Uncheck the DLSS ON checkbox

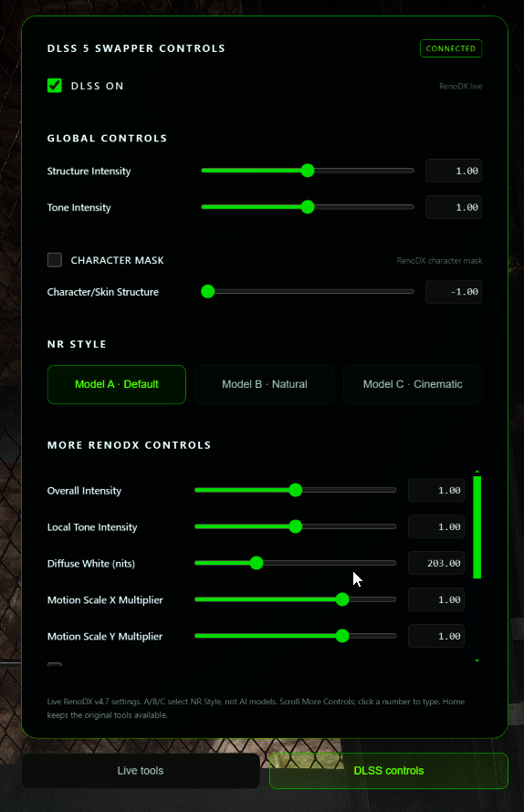click(55, 86)
